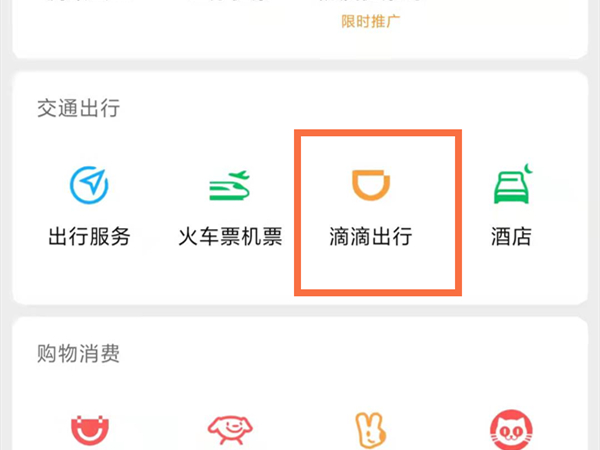The image size is (600, 450).
Task: Tap the red smiling shopping bag icon
Action: click(90, 430)
